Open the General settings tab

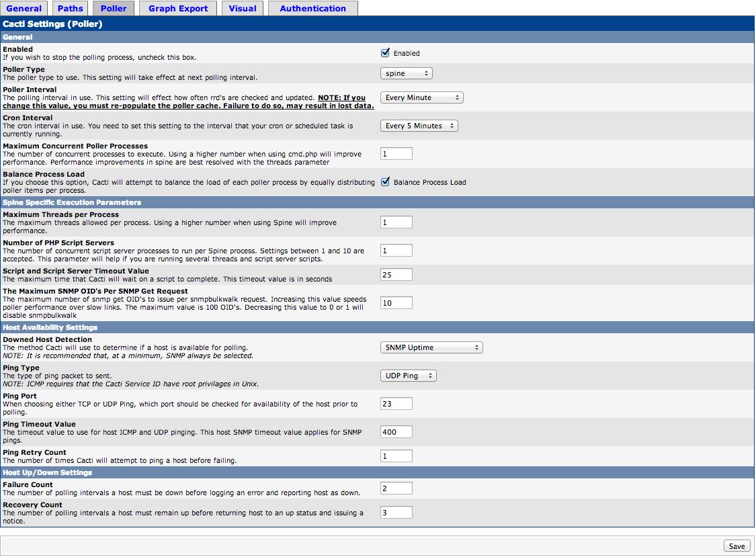point(24,8)
